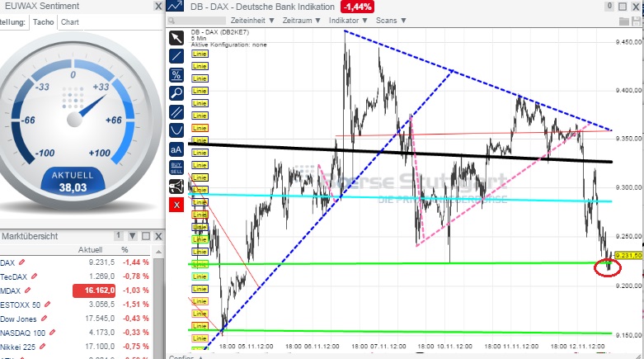This screenshot has height=359, width=644.
Task: Click the save disk icon in chart toolbar
Action: click(637, 21)
